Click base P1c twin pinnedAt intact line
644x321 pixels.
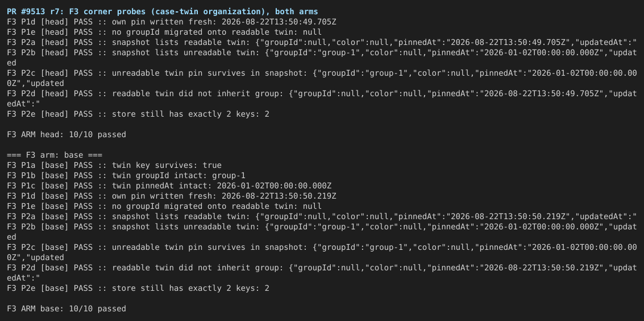click(x=169, y=186)
